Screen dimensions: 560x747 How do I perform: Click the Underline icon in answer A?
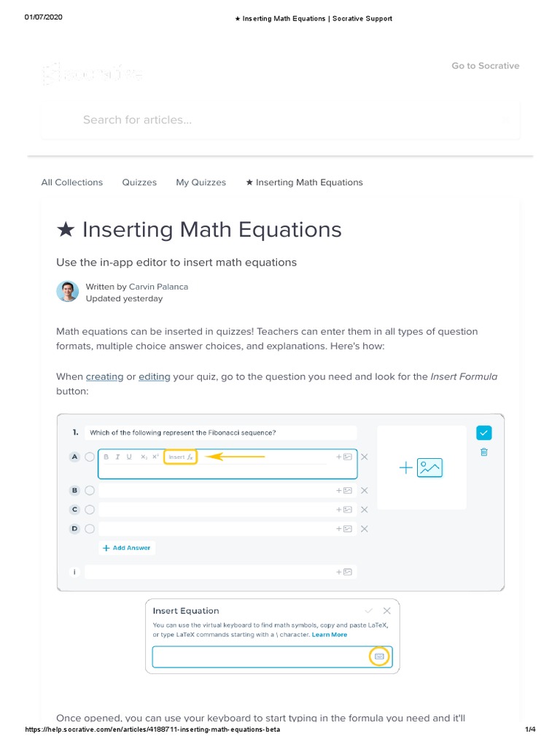coord(129,457)
